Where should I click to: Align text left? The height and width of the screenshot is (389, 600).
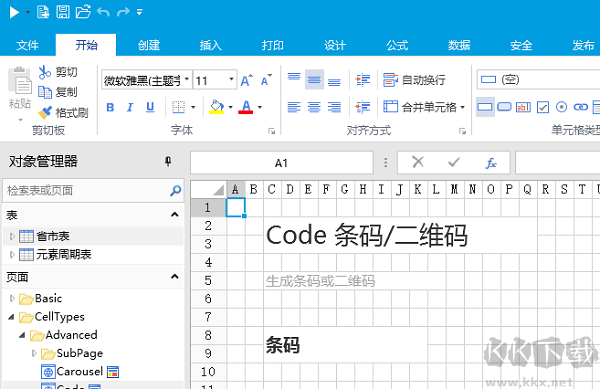coord(294,107)
